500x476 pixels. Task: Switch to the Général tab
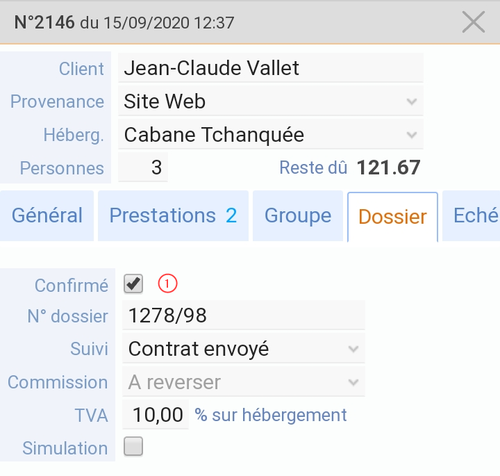click(47, 216)
